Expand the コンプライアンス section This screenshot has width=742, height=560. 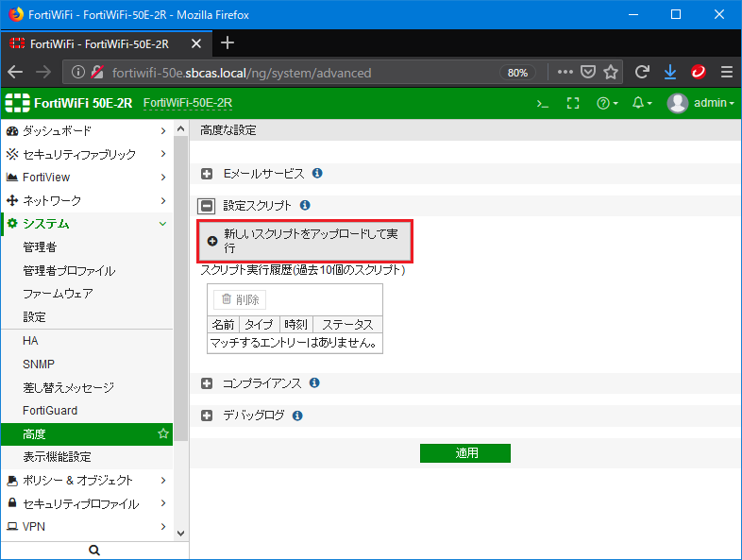coord(207,383)
